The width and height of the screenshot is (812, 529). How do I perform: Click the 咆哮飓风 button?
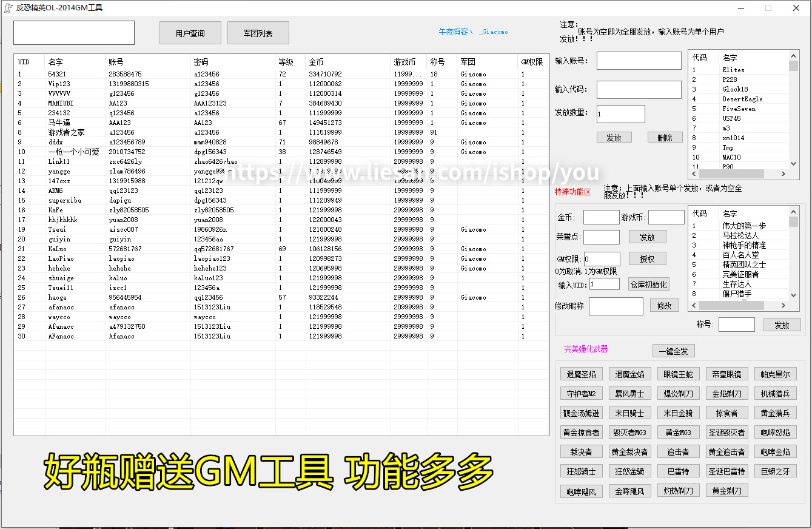[x=581, y=491]
